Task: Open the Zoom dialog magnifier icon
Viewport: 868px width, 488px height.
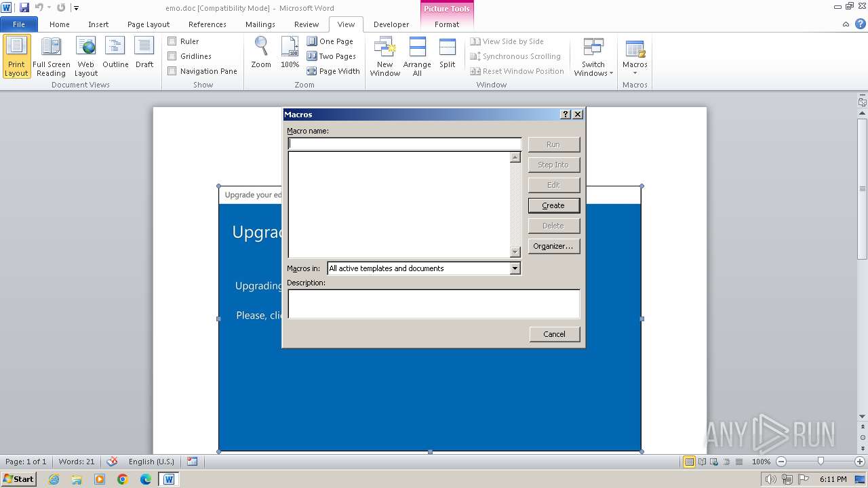Action: pos(261,53)
